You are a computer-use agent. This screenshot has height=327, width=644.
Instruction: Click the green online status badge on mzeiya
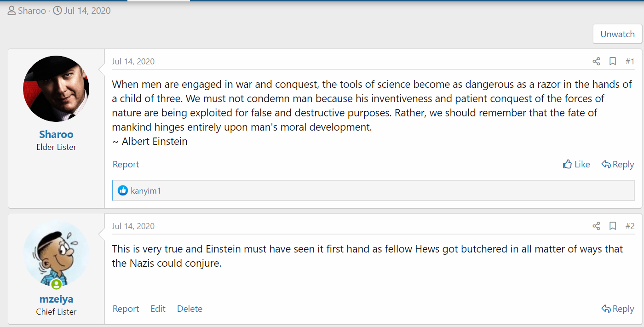tap(56, 284)
